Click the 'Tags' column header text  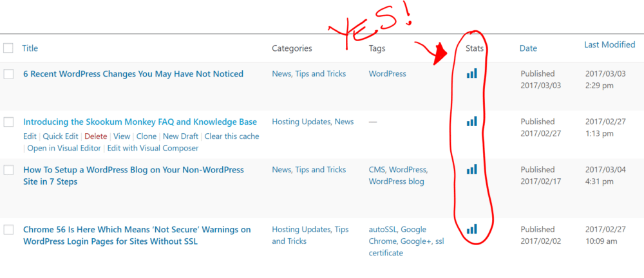pyautogui.click(x=377, y=48)
